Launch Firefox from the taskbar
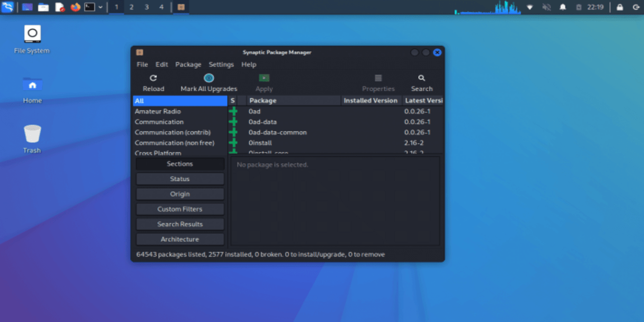 click(x=75, y=7)
